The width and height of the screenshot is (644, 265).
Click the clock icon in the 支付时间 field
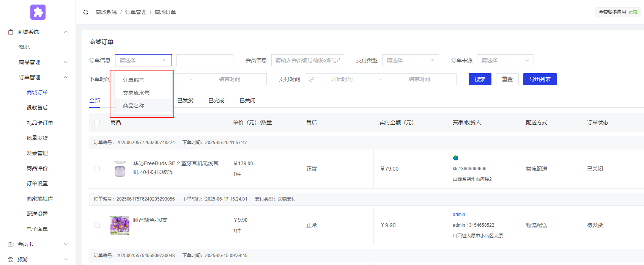click(311, 79)
